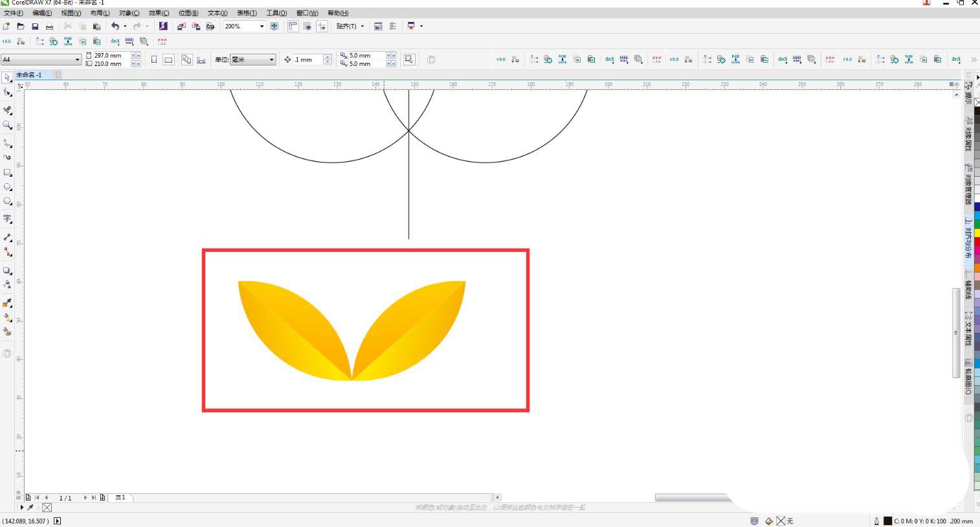The width and height of the screenshot is (980, 527).
Task: Toggle portrait page orientation
Action: (154, 60)
